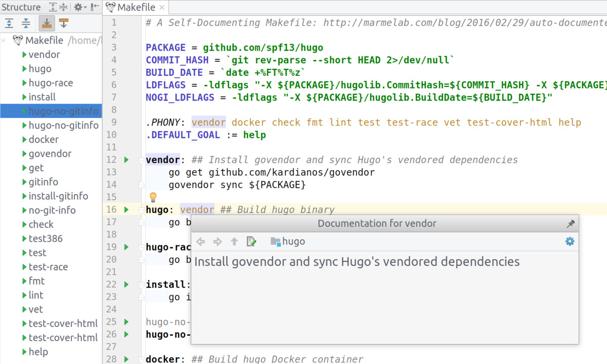Select test-race in the Structure tree
The height and width of the screenshot is (364, 607).
click(48, 267)
